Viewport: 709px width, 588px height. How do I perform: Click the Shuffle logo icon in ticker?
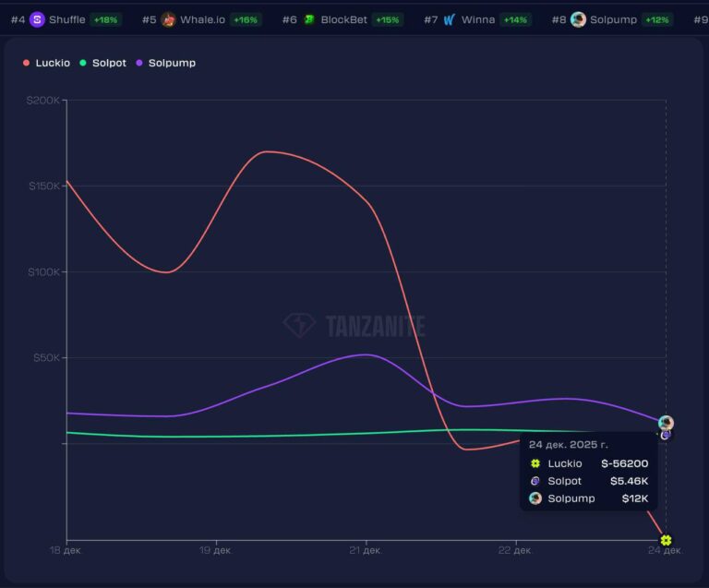point(37,19)
